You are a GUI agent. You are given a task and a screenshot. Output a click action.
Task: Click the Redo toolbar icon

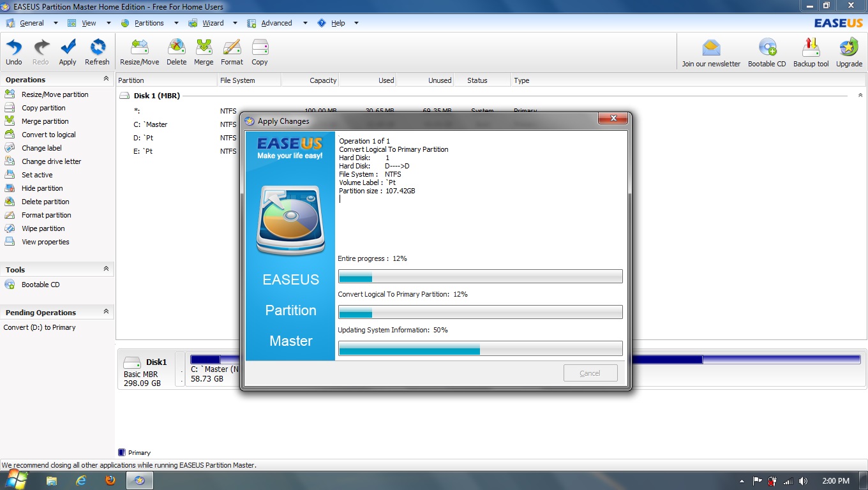(x=41, y=52)
